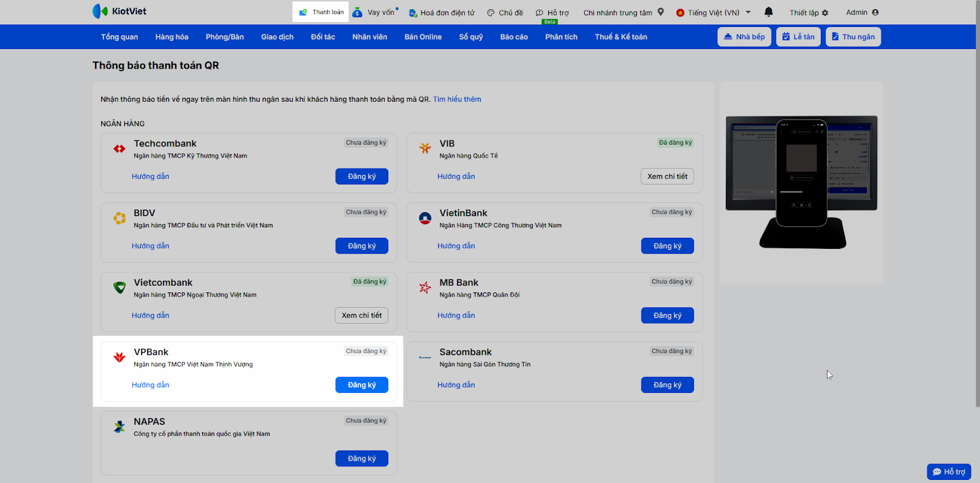Open the Chủ đề theme option
This screenshot has height=483, width=980.
pyautogui.click(x=505, y=12)
